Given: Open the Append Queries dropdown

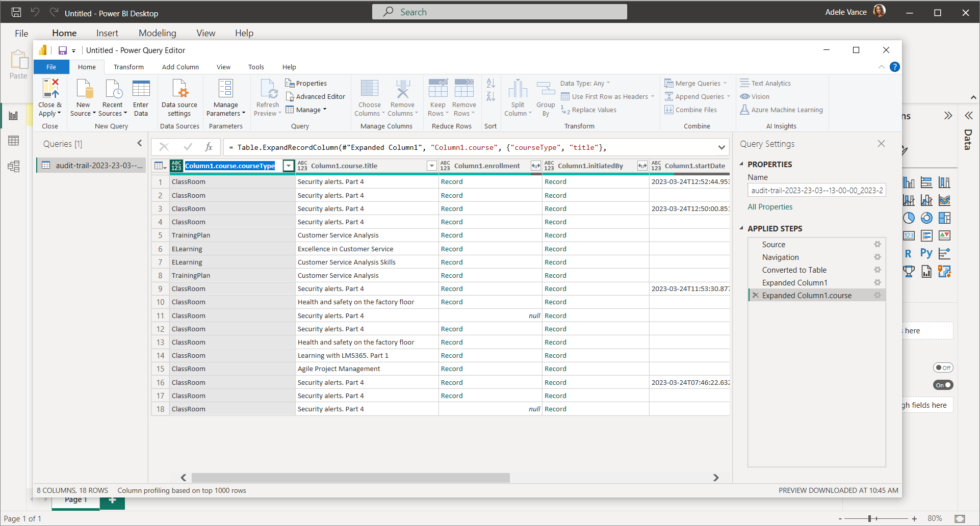Looking at the screenshot, I should [697, 96].
